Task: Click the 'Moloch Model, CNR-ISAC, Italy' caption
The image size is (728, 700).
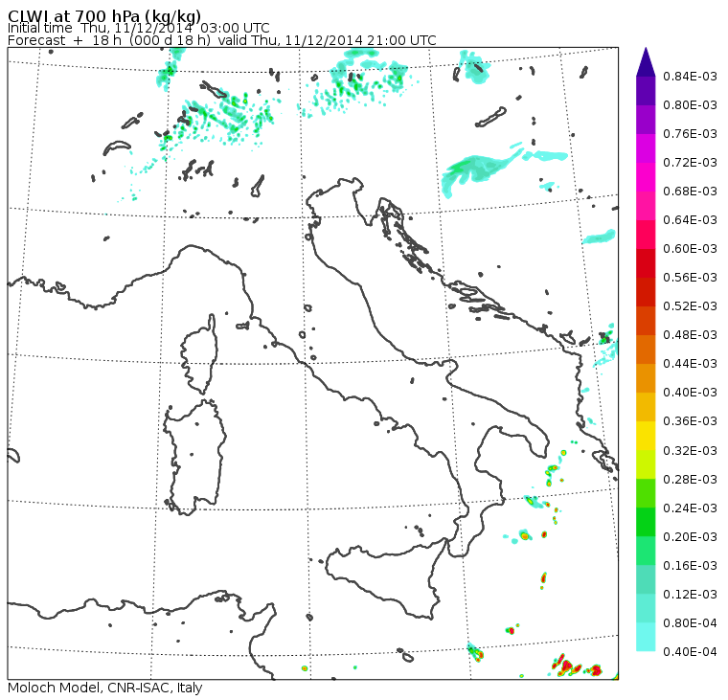Action: [105, 688]
